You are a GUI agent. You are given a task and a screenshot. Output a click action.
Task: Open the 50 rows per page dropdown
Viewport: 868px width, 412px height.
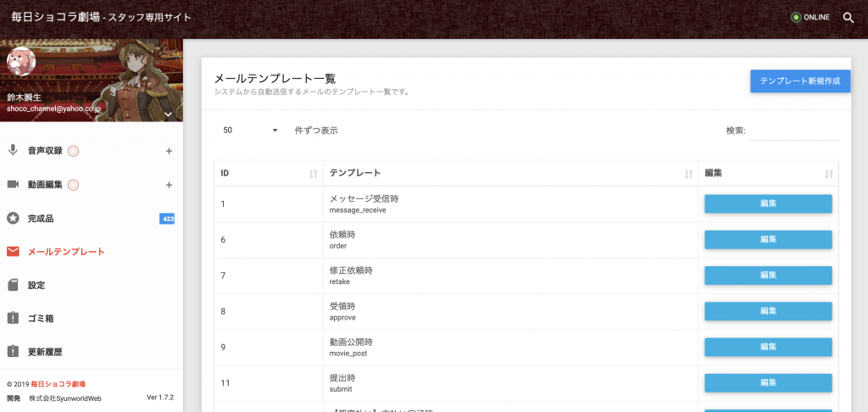tap(250, 131)
